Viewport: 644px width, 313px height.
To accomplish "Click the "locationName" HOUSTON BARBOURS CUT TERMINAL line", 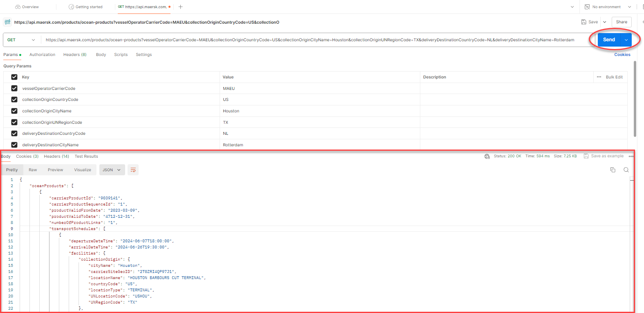I will 147,278.
